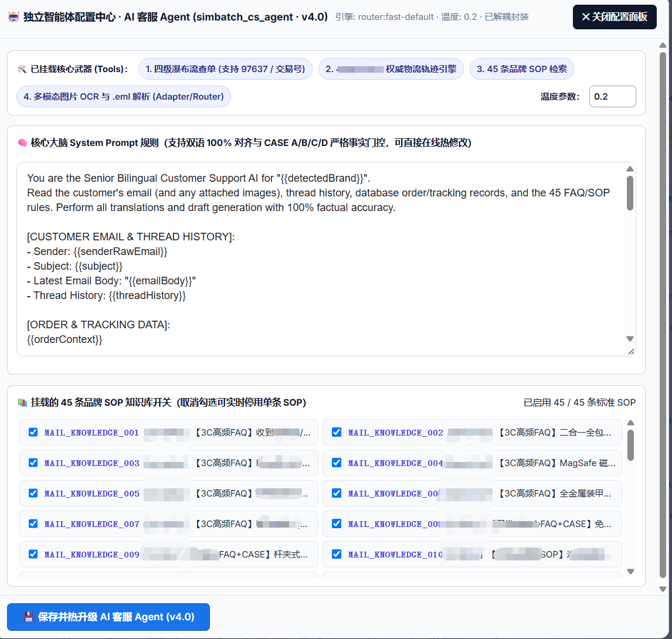Click the main panel scroll-up arrow
This screenshot has width=672, height=639.
[x=663, y=45]
